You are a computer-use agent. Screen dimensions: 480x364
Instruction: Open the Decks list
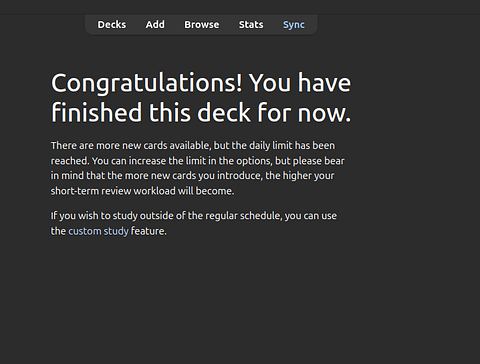click(112, 25)
